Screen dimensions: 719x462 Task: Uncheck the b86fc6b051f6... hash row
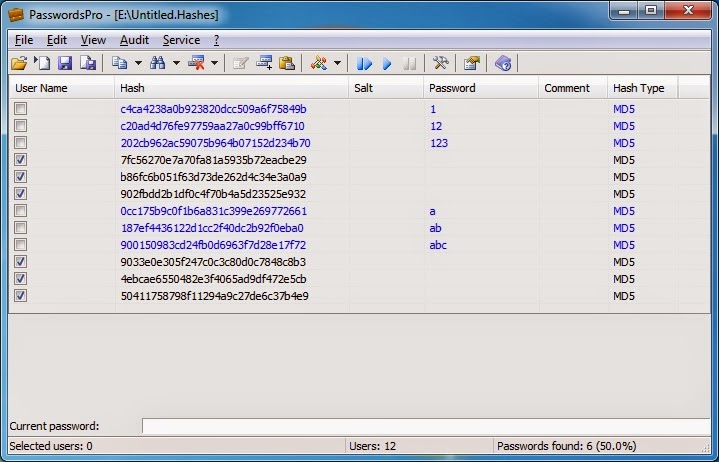20,176
